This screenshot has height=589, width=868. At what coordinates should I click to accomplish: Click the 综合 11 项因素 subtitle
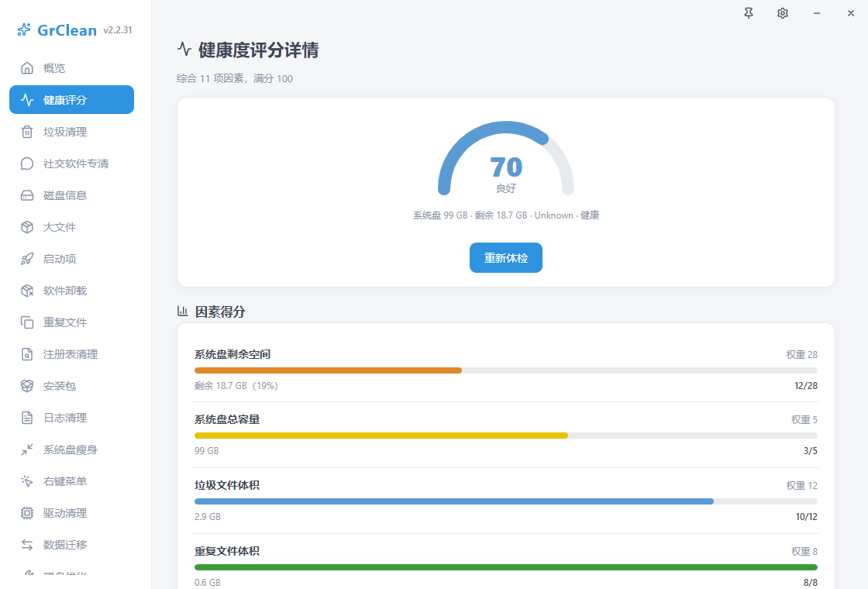coord(235,78)
